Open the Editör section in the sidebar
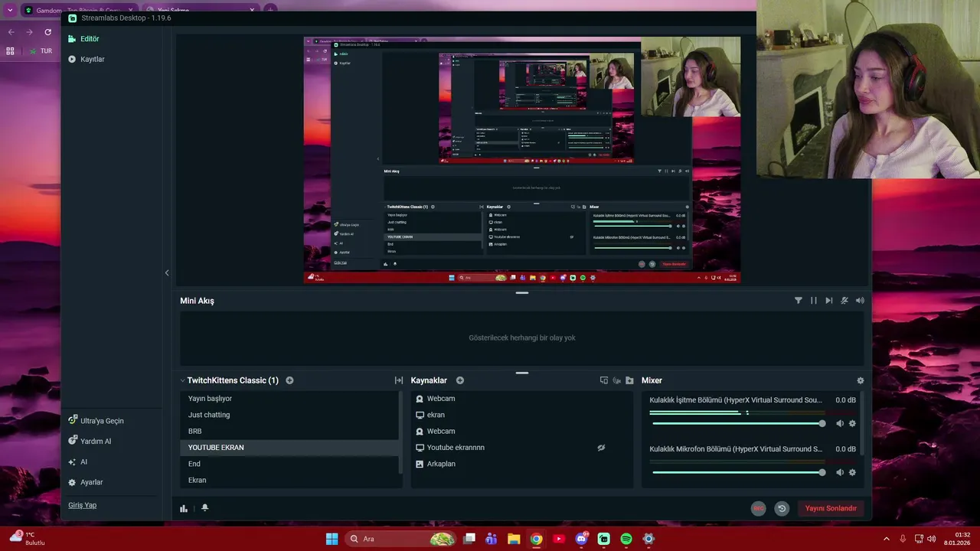The height and width of the screenshot is (551, 980). (84, 39)
